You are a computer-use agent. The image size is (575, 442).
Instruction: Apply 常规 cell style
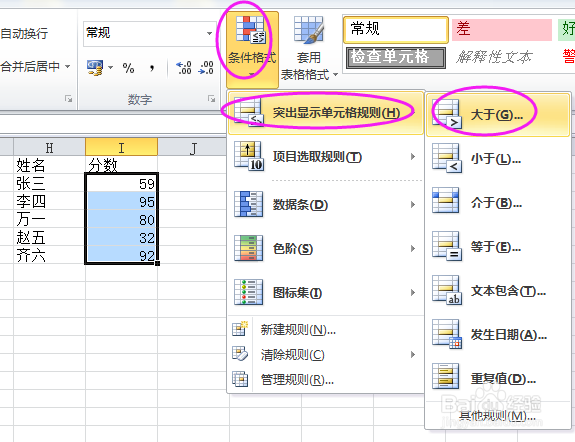tap(396, 29)
